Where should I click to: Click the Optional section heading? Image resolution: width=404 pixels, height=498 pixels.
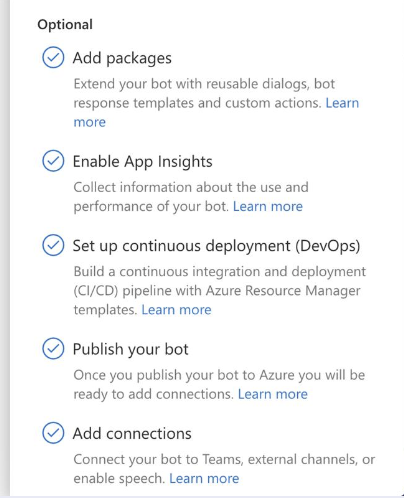coord(65,25)
